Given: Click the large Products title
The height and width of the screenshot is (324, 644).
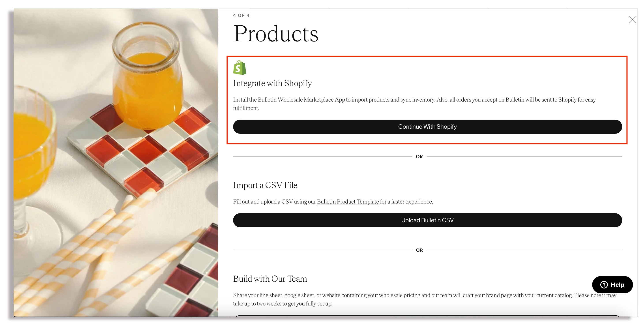Looking at the screenshot, I should coord(275,34).
